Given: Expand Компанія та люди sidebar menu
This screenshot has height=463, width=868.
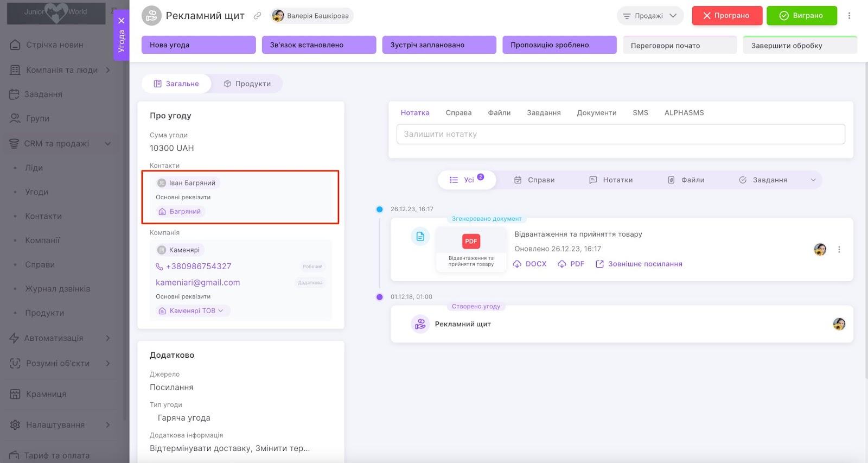Looking at the screenshot, I should click(107, 69).
